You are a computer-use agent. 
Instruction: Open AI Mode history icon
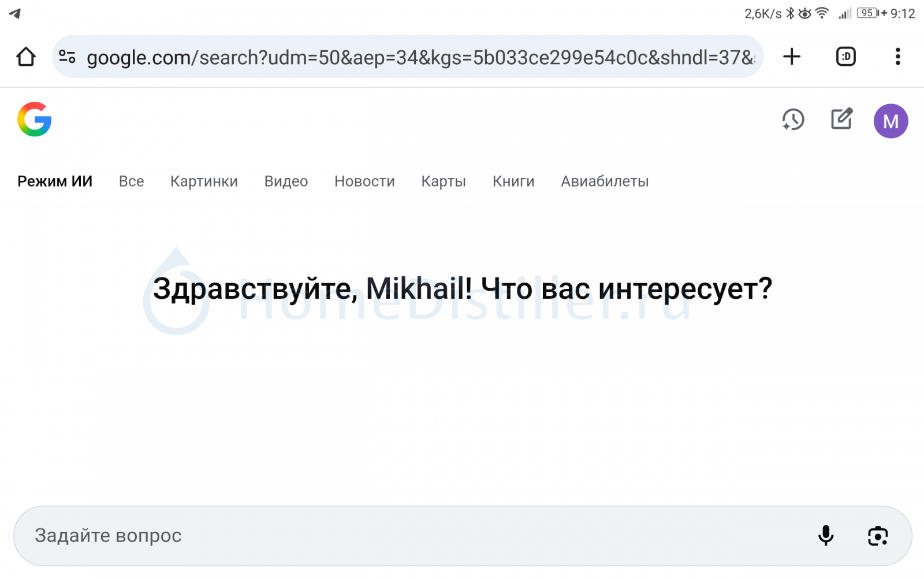pyautogui.click(x=793, y=120)
